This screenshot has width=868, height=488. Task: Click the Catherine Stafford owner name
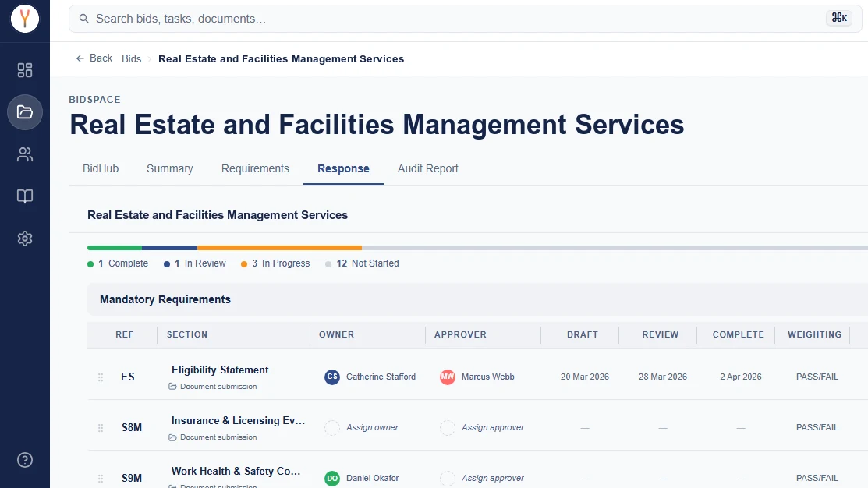[381, 377]
